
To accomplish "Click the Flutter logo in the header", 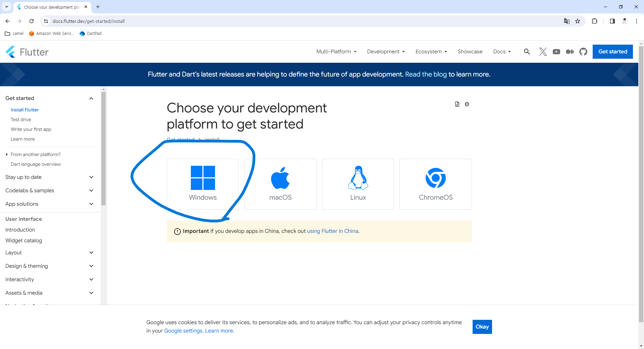I will coord(27,52).
